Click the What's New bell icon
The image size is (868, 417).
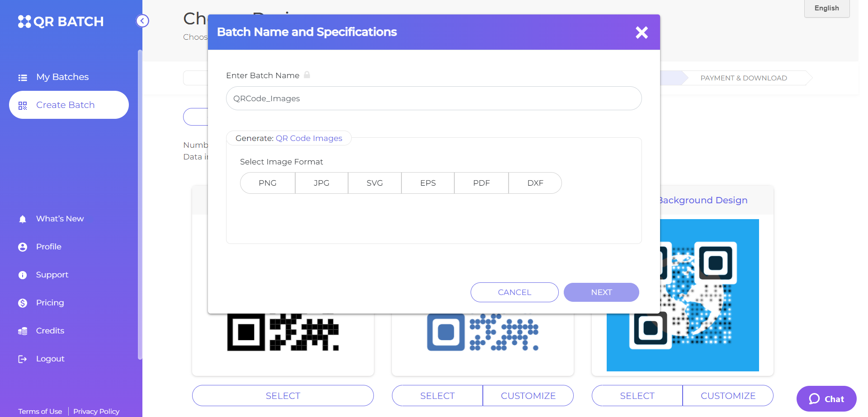click(23, 219)
